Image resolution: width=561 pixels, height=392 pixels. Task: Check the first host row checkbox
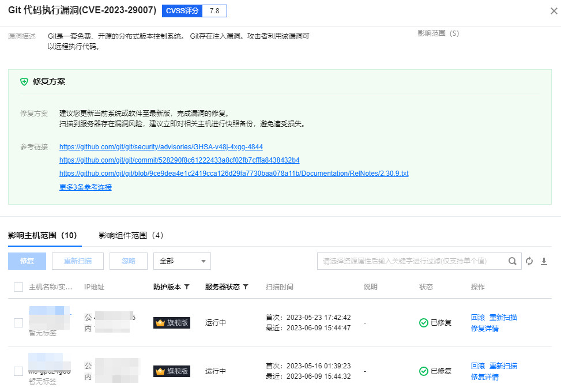click(x=18, y=323)
